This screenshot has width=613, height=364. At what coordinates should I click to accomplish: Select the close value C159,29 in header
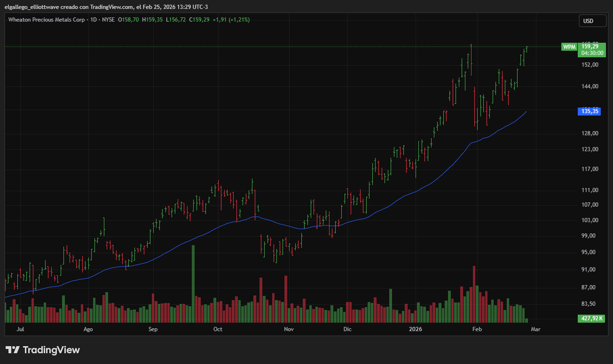tap(200, 19)
